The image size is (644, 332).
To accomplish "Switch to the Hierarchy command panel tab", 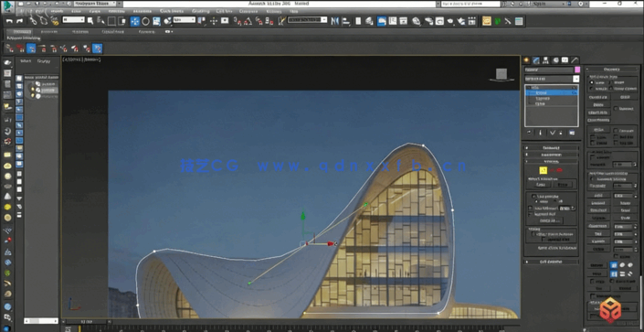I will 546,60.
